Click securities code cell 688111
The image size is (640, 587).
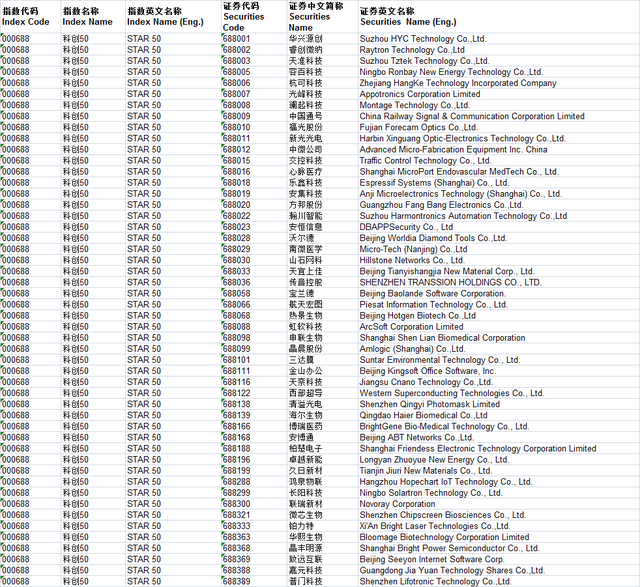(254, 371)
